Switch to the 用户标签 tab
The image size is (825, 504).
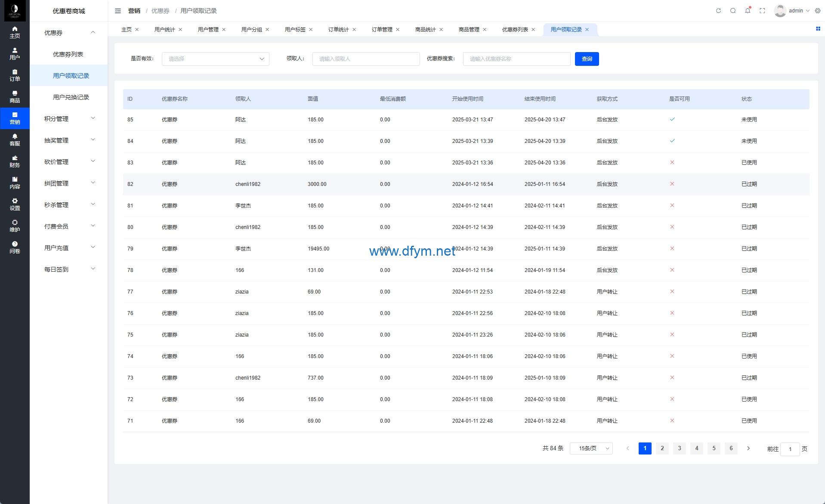[x=295, y=30]
